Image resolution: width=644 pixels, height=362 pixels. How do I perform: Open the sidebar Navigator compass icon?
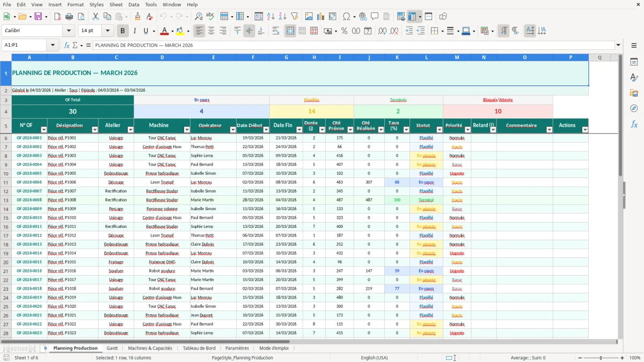[634, 108]
